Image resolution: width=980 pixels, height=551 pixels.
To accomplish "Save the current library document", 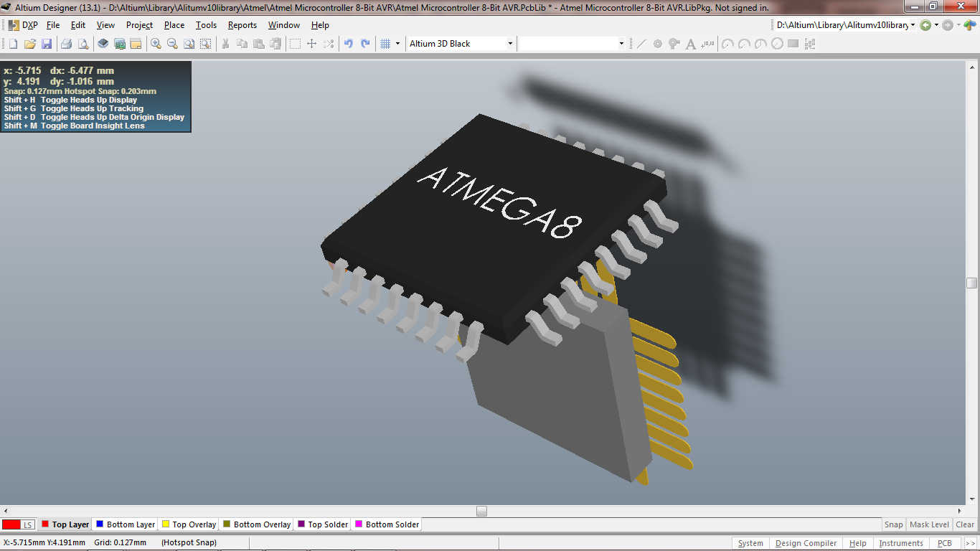I will [x=47, y=44].
